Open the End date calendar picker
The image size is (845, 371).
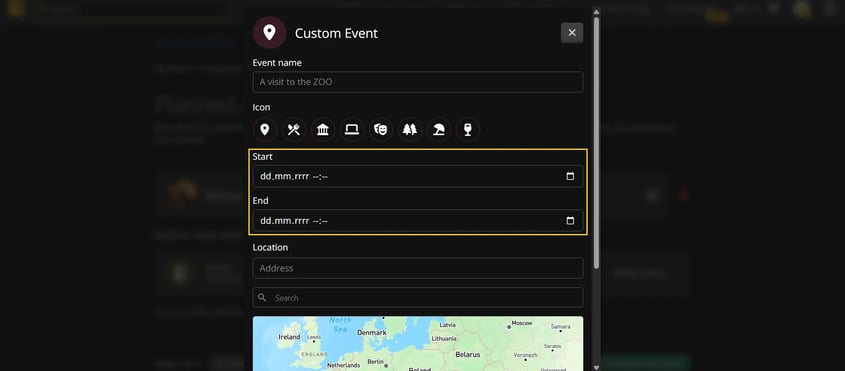pos(570,221)
